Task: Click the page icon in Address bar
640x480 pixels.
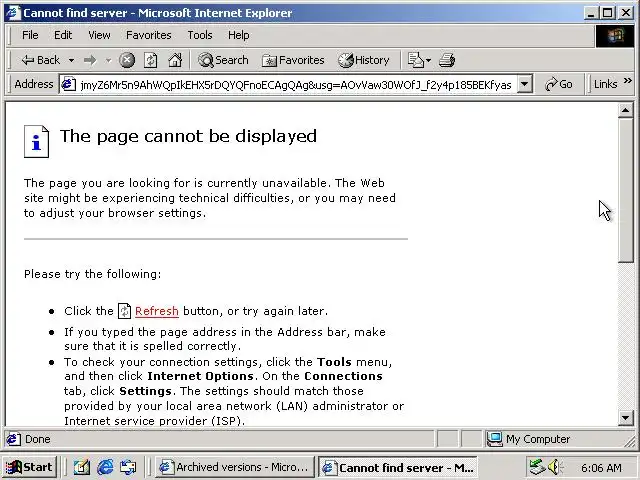Action: pyautogui.click(x=68, y=84)
